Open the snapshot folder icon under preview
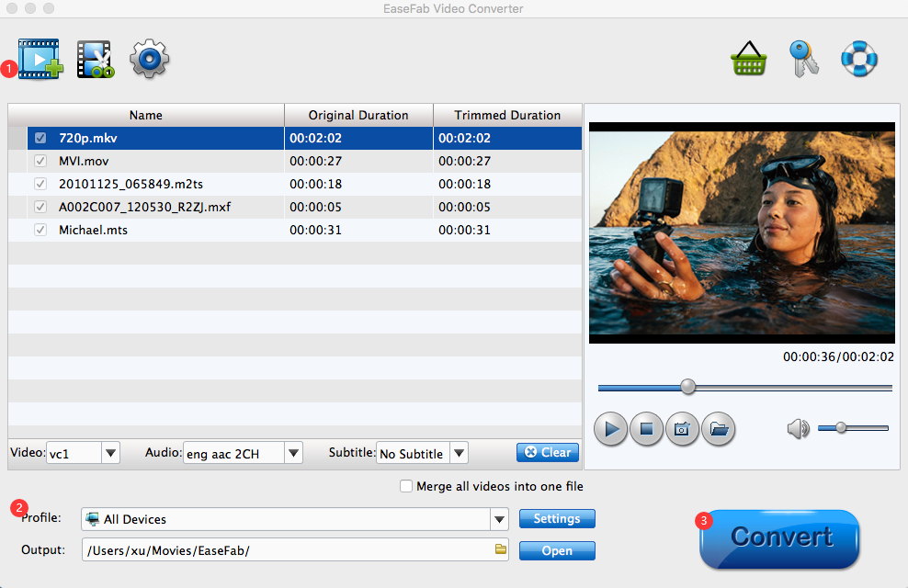The image size is (908, 588). click(719, 428)
